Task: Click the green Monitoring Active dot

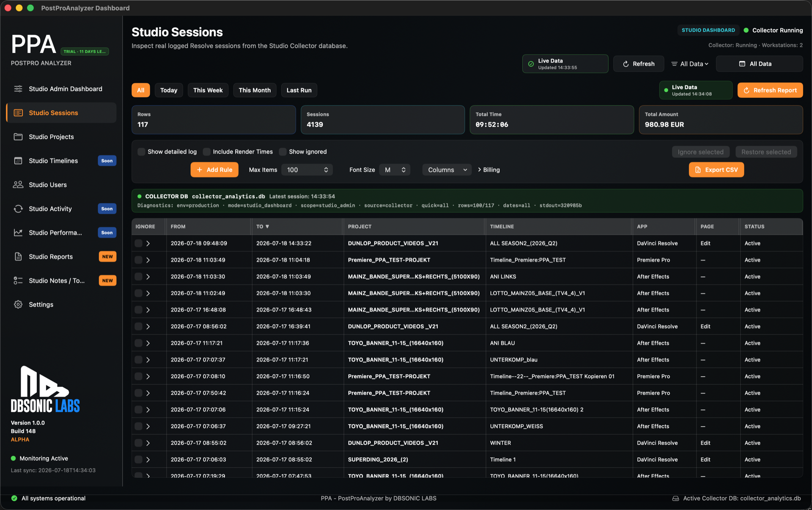Action: point(13,458)
